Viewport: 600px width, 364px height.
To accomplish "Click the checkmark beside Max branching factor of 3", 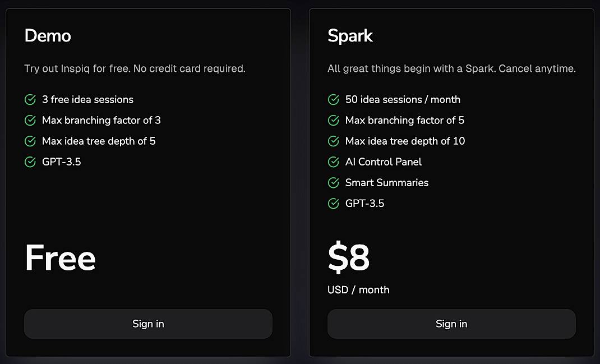I will (30, 120).
